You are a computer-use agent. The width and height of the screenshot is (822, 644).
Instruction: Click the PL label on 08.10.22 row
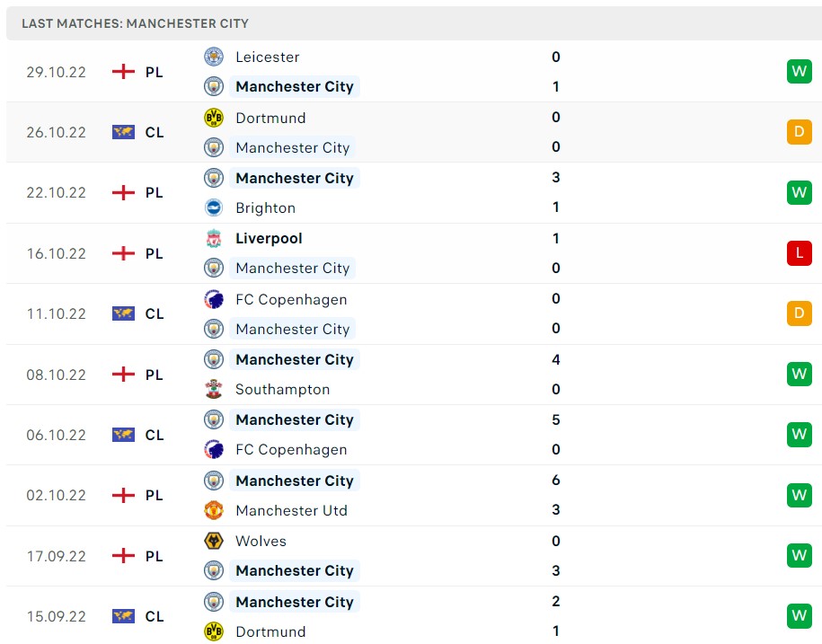pos(155,375)
